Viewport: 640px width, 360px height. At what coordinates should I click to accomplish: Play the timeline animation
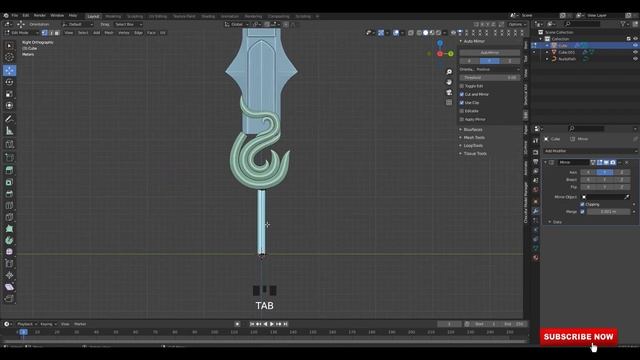point(272,324)
